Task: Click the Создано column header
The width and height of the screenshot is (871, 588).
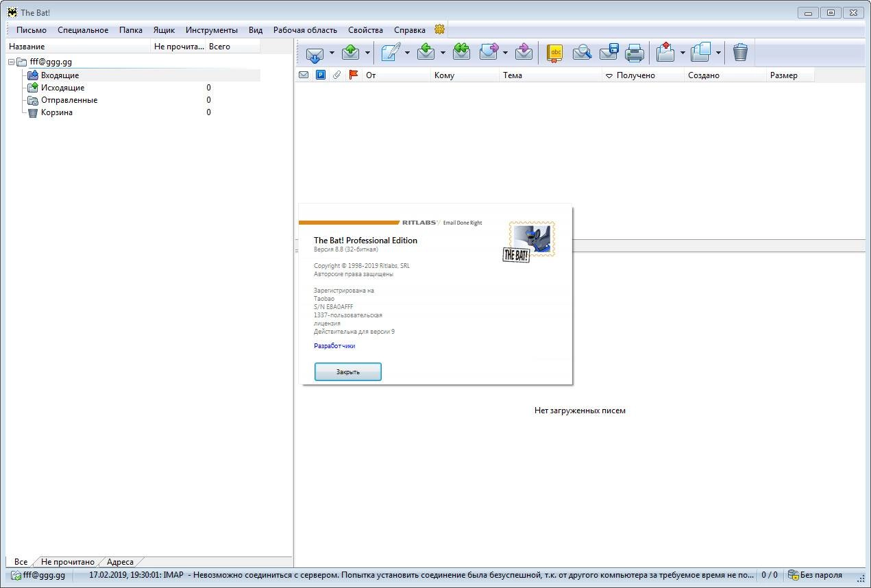Action: point(726,75)
